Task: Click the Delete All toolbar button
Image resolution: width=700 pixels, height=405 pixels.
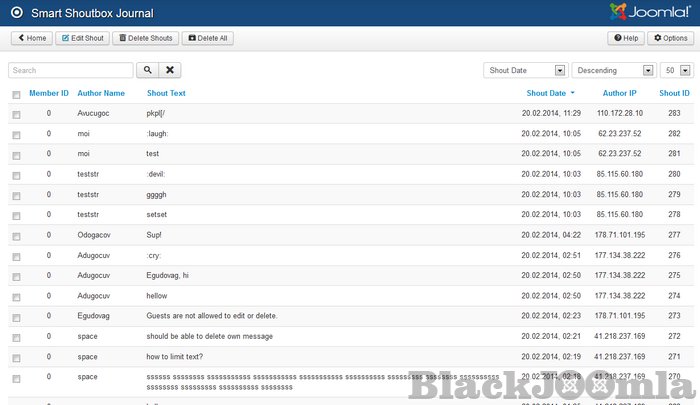Action: [207, 38]
